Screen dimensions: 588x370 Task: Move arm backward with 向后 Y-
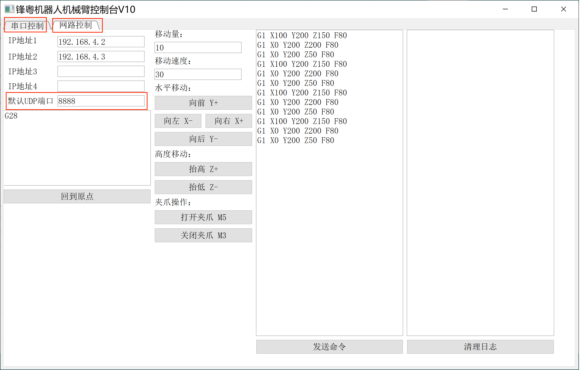point(203,139)
